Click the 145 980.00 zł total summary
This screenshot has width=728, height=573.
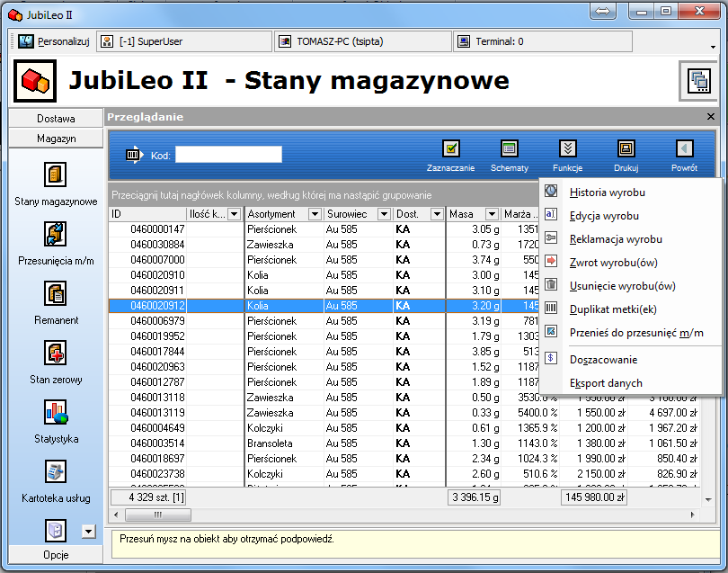594,497
